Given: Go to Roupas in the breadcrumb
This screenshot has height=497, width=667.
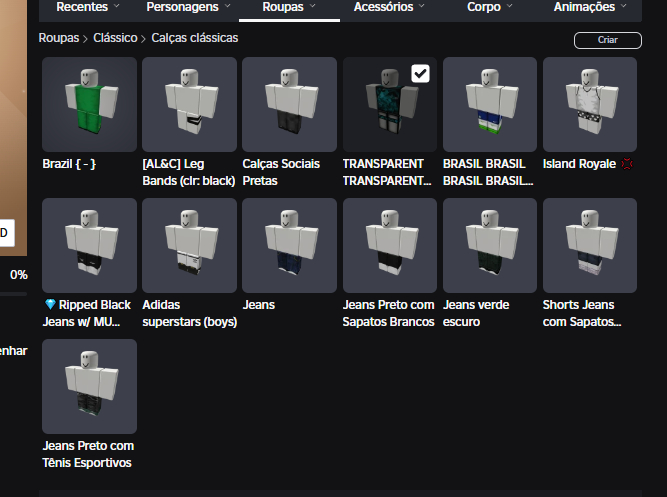Looking at the screenshot, I should 59,38.
